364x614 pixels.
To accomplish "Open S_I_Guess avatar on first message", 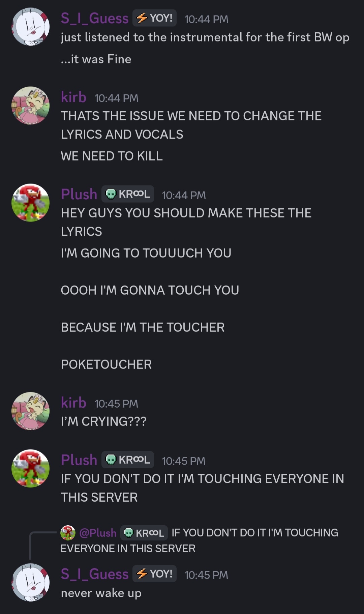I will 31,26.
